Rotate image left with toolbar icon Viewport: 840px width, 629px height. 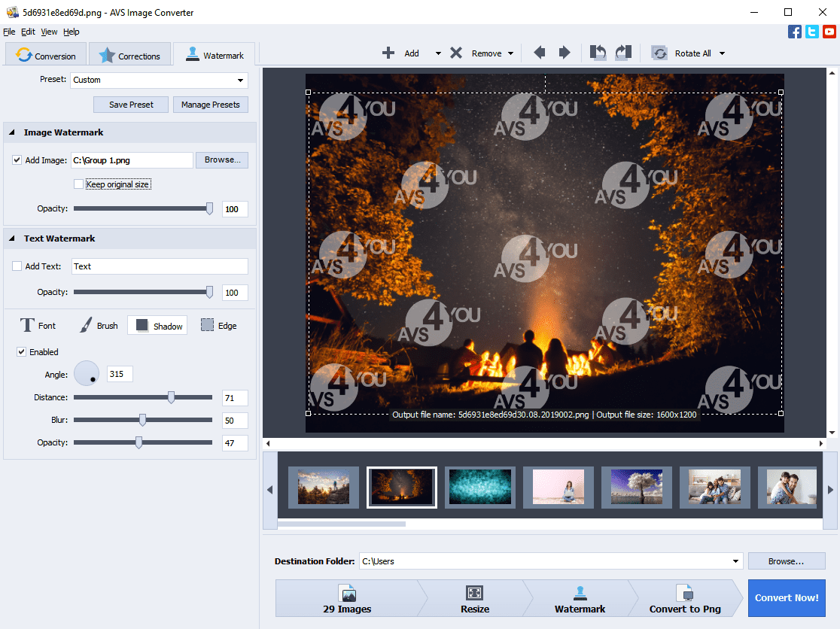click(x=598, y=53)
